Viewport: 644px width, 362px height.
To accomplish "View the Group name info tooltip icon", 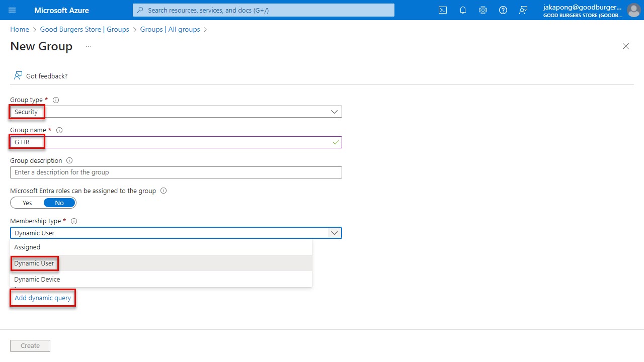I will pos(59,130).
